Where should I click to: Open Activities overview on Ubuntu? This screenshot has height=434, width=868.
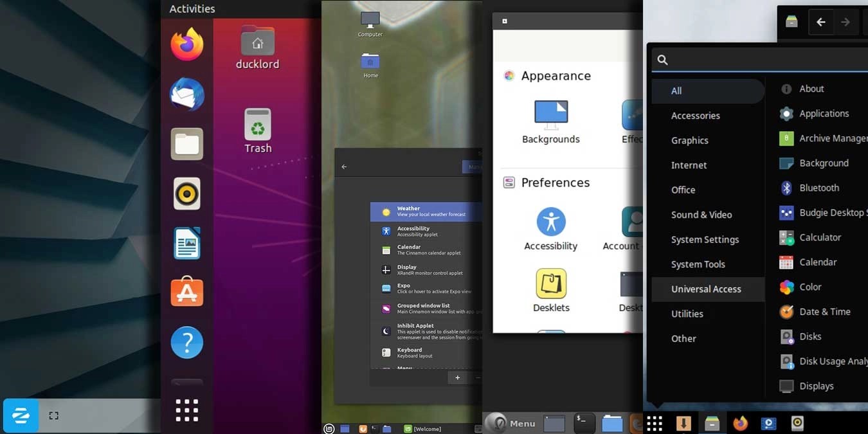(x=192, y=8)
